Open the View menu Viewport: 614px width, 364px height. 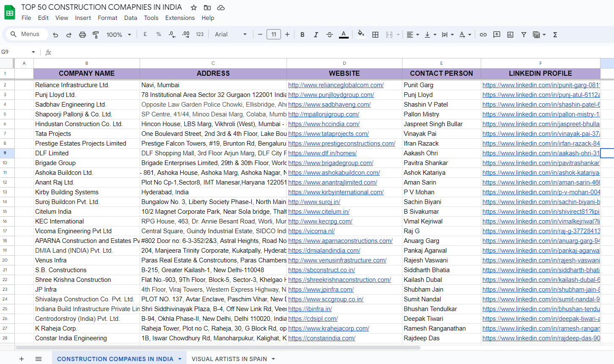[62, 18]
